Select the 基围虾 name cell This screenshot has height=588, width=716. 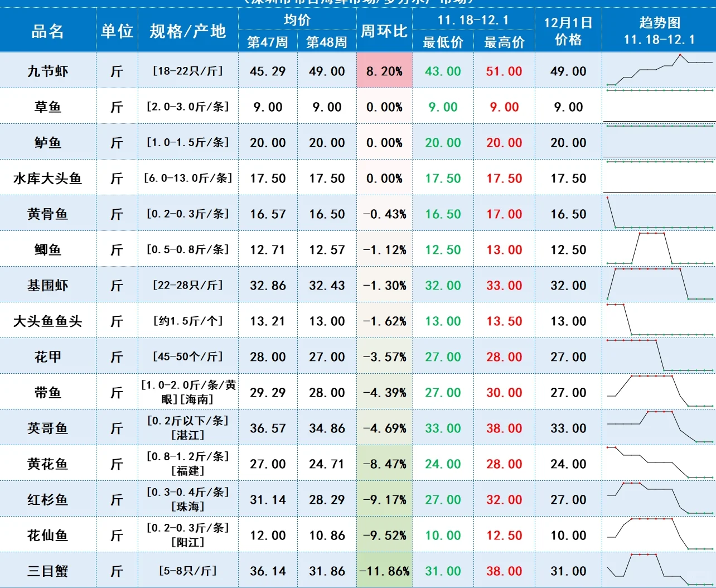48,286
